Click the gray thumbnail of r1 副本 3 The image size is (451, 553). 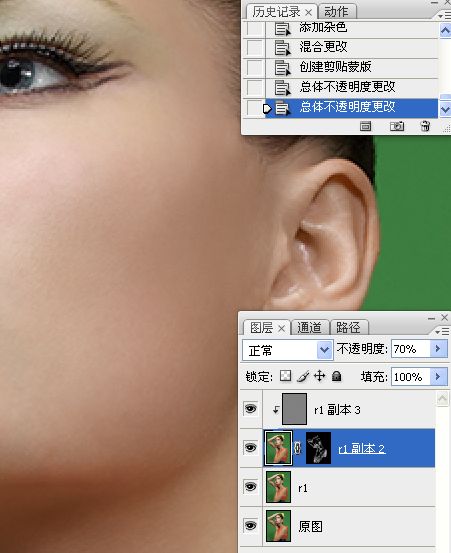click(x=294, y=409)
